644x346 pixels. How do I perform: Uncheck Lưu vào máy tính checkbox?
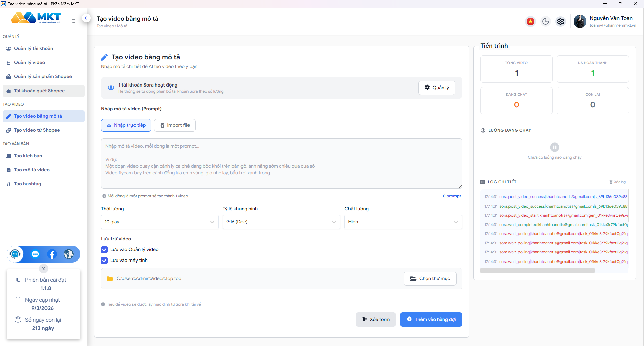104,261
